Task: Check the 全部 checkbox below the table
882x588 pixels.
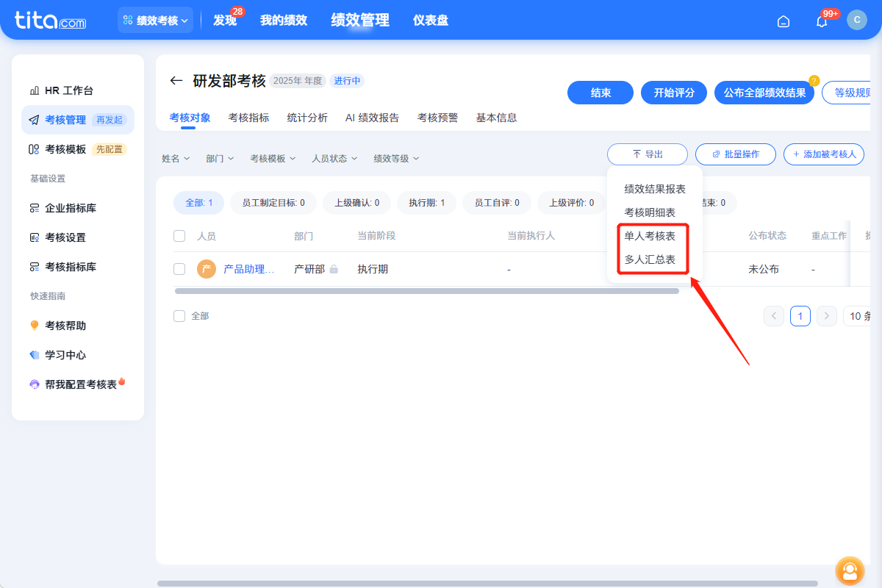Action: 179,315
